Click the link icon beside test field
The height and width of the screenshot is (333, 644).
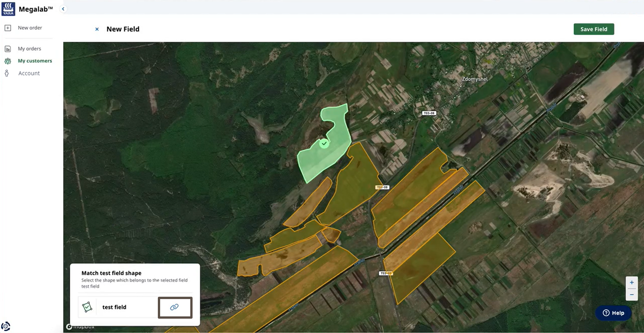174,307
